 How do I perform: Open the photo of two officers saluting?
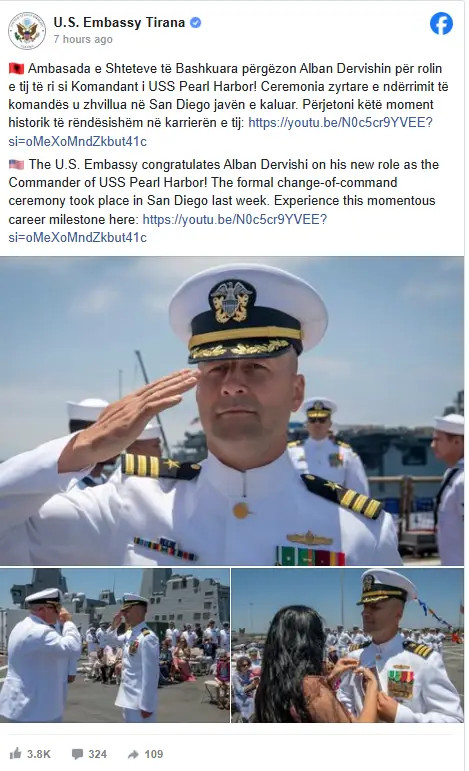point(115,645)
